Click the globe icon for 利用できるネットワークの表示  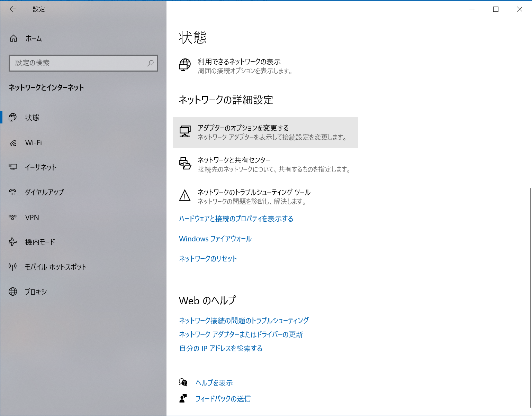coord(185,65)
